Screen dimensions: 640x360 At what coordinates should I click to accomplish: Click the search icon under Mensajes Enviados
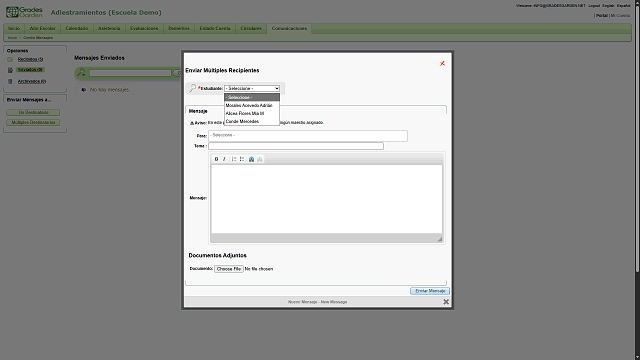pos(81,73)
